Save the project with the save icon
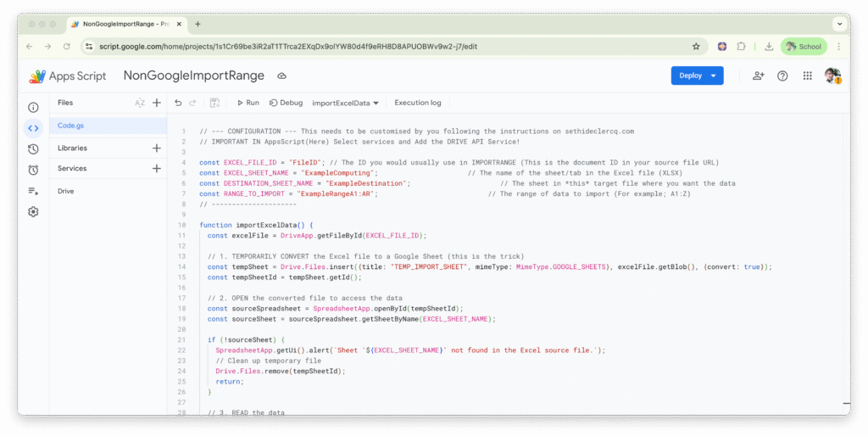868x437 pixels. [215, 103]
